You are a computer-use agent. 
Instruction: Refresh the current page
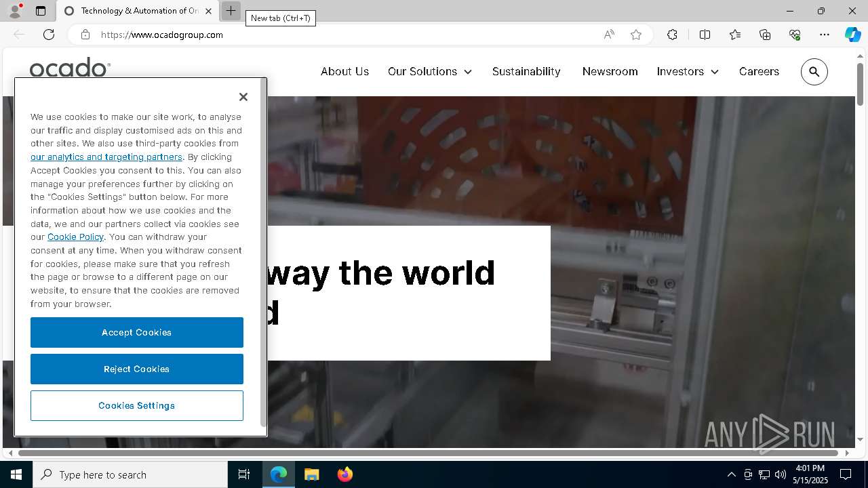49,35
